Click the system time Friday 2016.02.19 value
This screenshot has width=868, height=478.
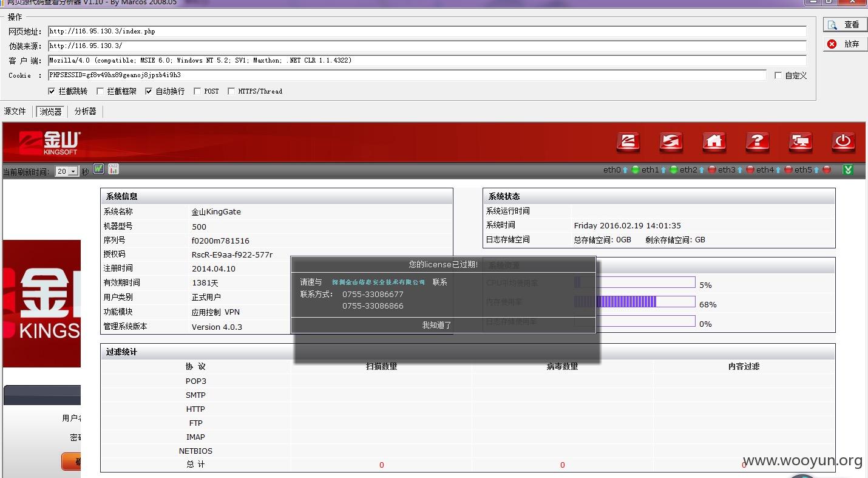[x=628, y=225]
